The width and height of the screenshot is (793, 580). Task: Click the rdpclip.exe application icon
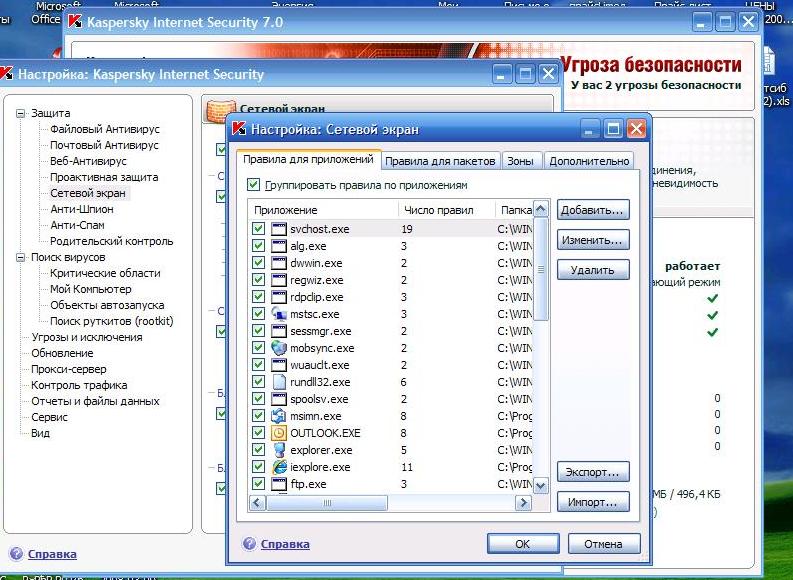pyautogui.click(x=279, y=297)
